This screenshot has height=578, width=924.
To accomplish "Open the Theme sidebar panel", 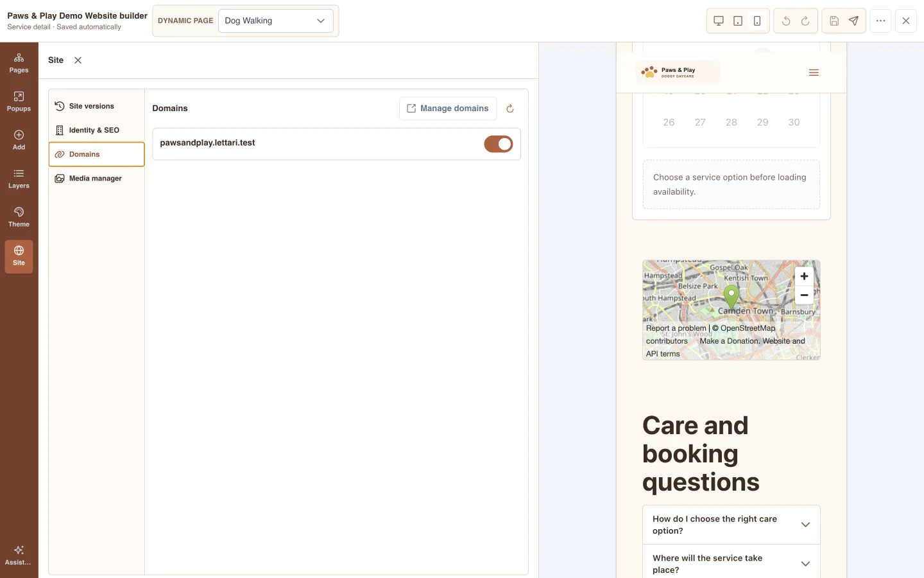I will click(19, 217).
